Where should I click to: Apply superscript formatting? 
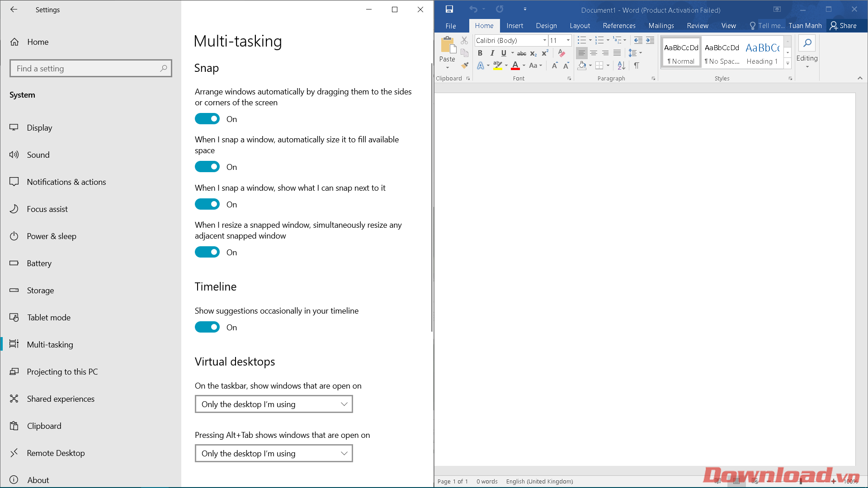(x=545, y=53)
